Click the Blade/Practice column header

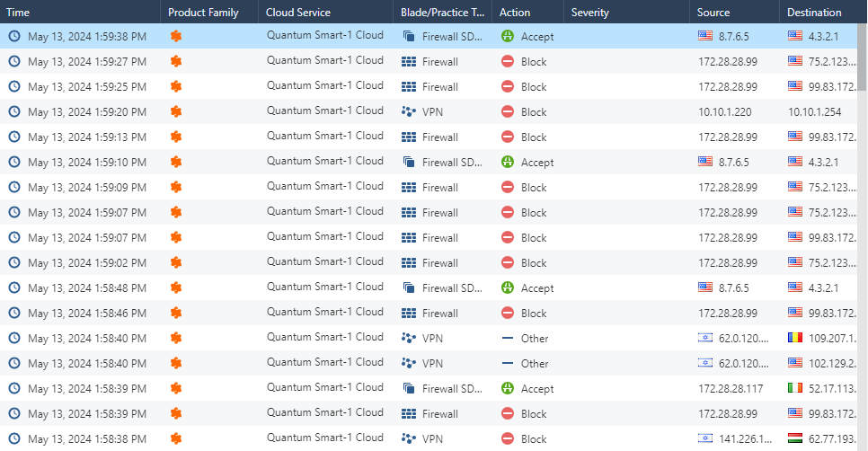(x=442, y=13)
